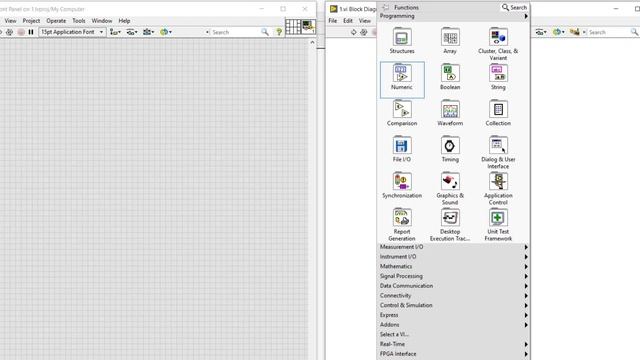Choose Select a VI... entry

(453, 334)
